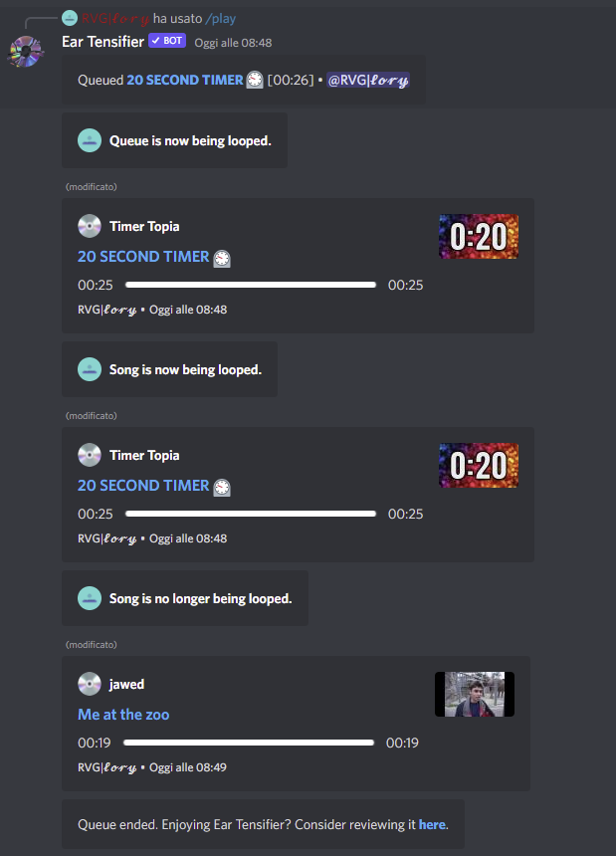This screenshot has height=856, width=616.
Task: Click the small avatar beside 'ha usato /play'
Action: click(x=70, y=18)
